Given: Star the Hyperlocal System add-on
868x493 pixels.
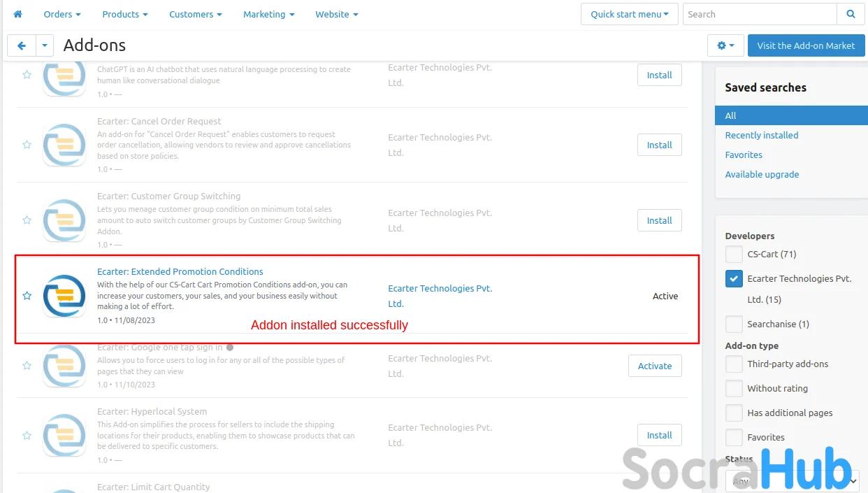Looking at the screenshot, I should click(x=27, y=435).
